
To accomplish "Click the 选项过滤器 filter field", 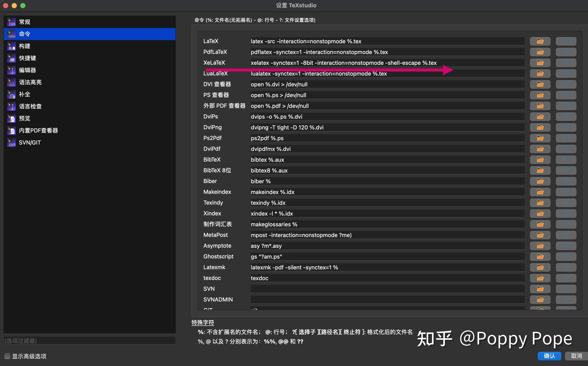I will (x=89, y=341).
